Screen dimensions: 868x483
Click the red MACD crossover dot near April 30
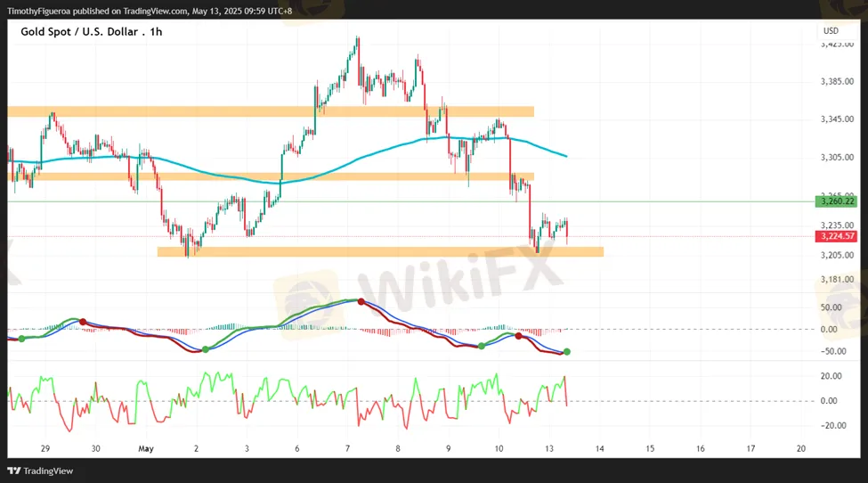tap(83, 322)
